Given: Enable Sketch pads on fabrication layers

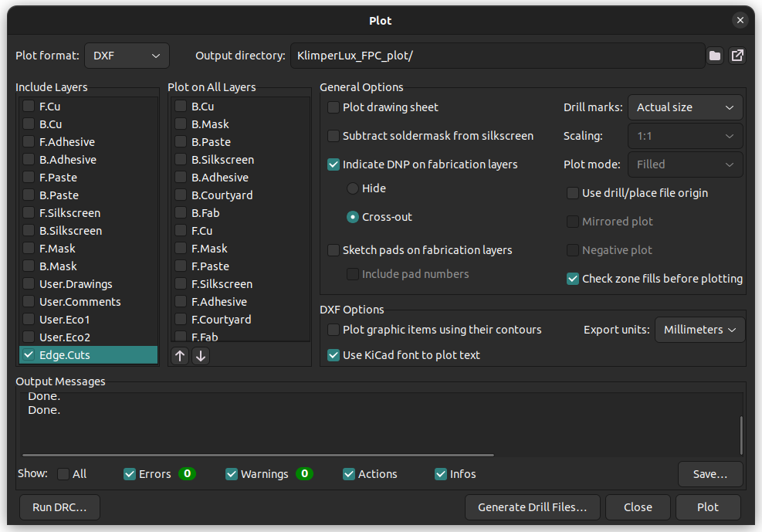Looking at the screenshot, I should point(334,250).
